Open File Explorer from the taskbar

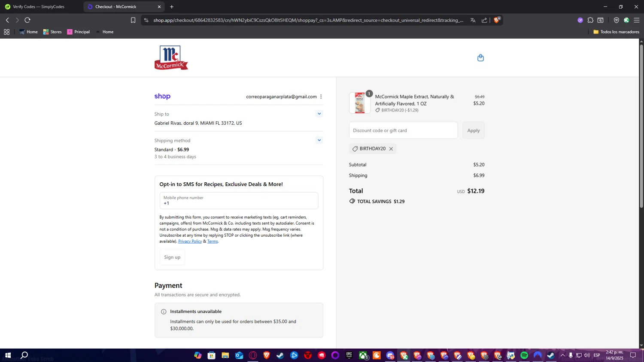pyautogui.click(x=225, y=355)
